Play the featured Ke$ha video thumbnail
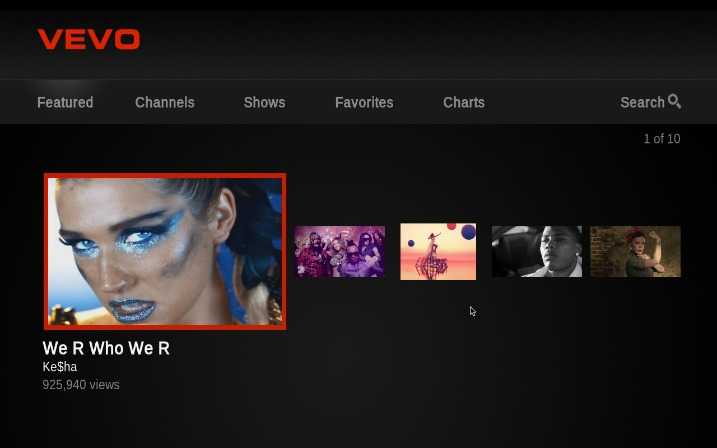Viewport: 717px width, 448px height. (x=165, y=251)
